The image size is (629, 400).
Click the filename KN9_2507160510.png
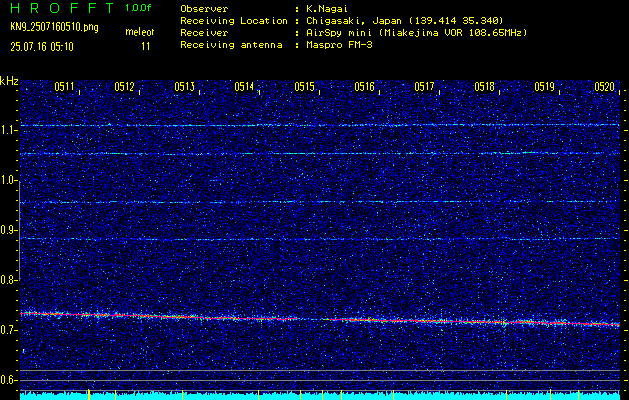point(54,27)
